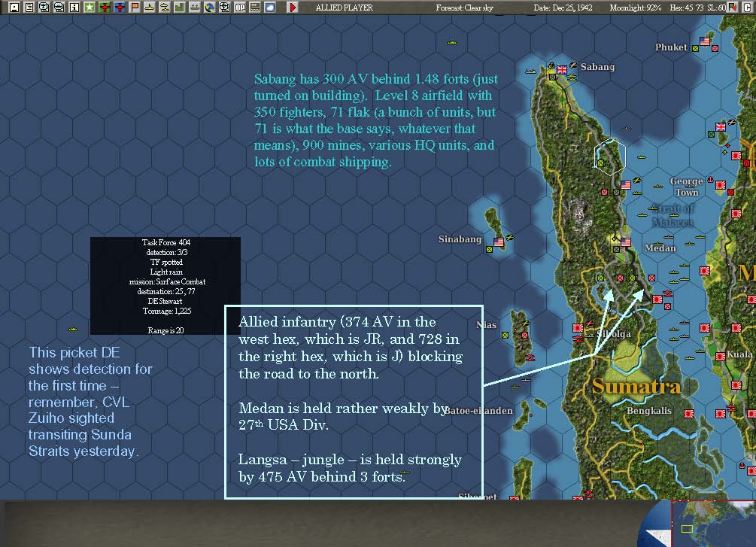Open the save game disk icon

(x=14, y=8)
